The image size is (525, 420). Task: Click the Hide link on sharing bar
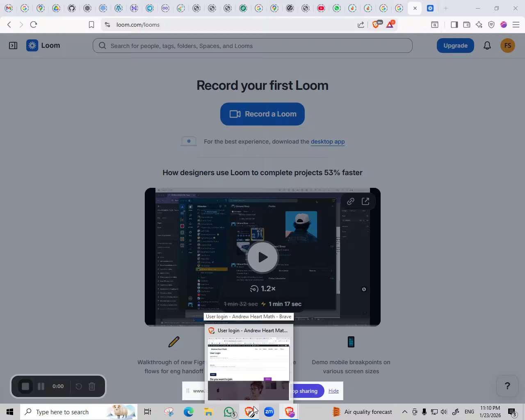[x=333, y=391]
